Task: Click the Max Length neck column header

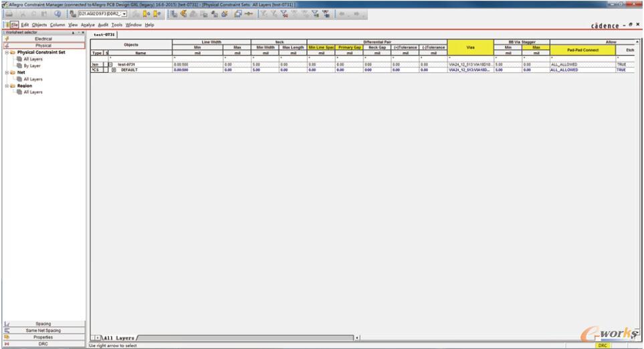Action: tap(293, 47)
